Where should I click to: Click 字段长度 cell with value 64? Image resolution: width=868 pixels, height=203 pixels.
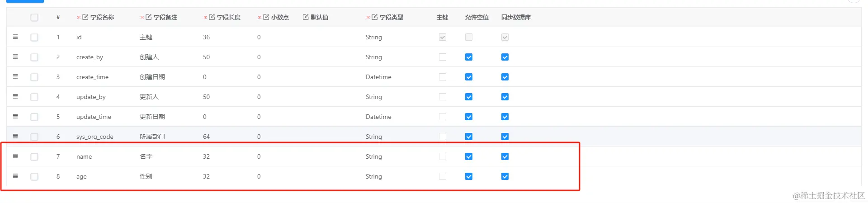click(206, 137)
